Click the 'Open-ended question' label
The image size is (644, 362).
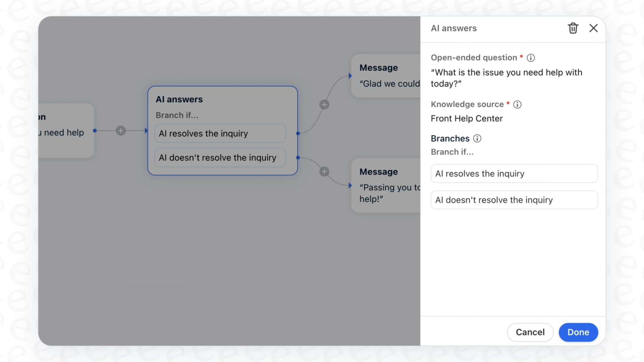(x=474, y=58)
